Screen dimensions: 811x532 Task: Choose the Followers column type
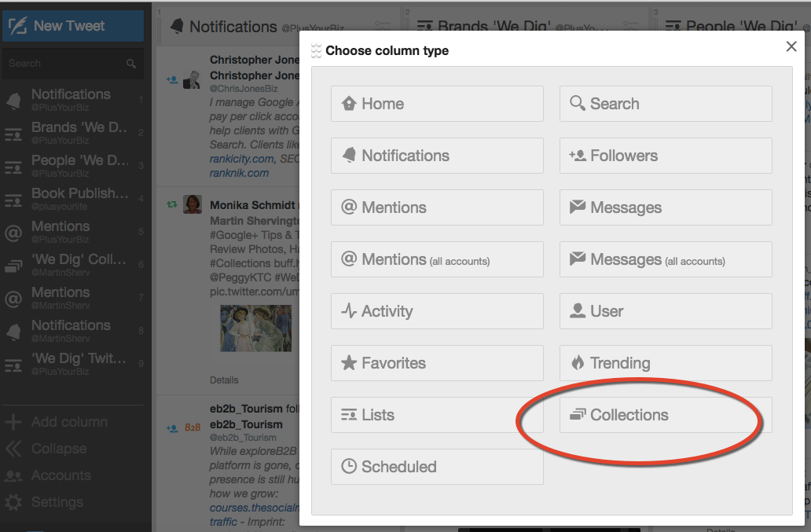click(x=666, y=156)
